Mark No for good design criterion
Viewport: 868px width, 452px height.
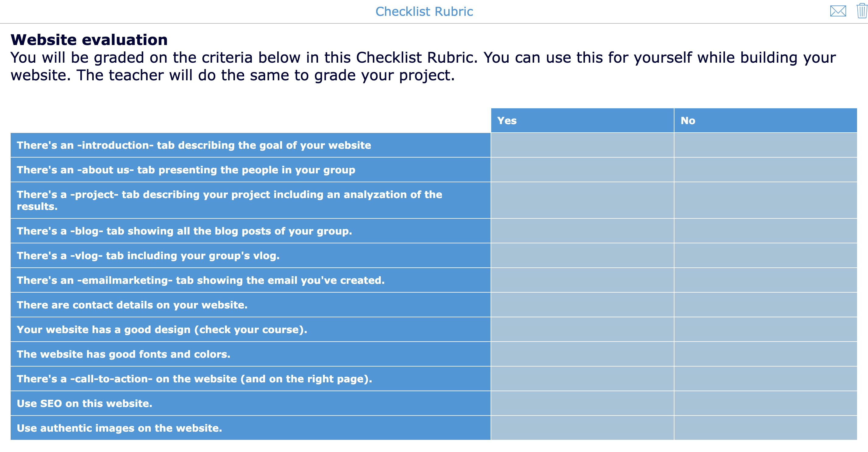(x=765, y=329)
